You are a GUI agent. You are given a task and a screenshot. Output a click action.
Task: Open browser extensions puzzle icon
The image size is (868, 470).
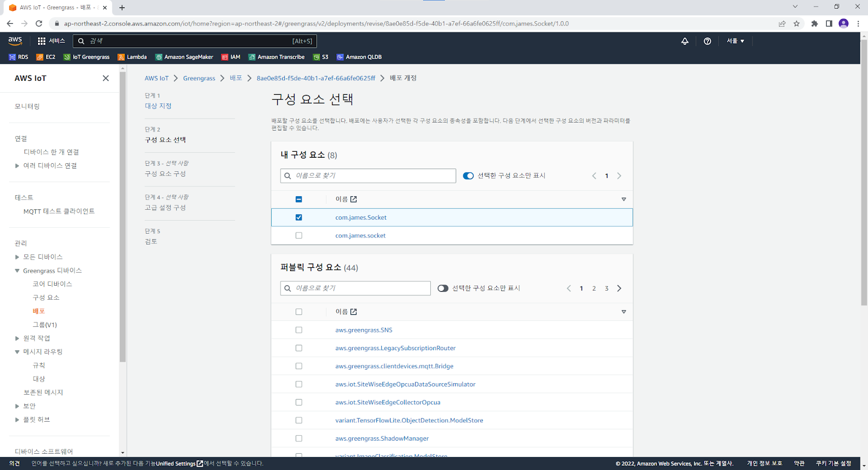[814, 23]
